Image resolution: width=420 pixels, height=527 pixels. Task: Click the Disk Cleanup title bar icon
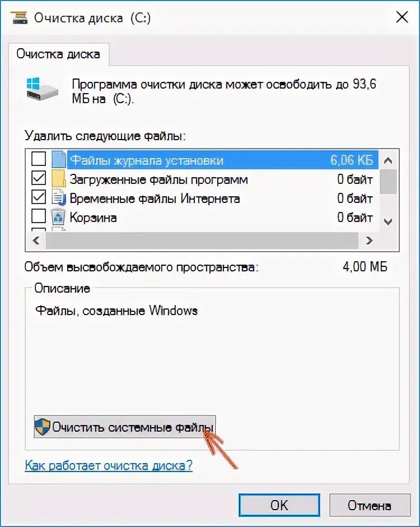click(19, 17)
